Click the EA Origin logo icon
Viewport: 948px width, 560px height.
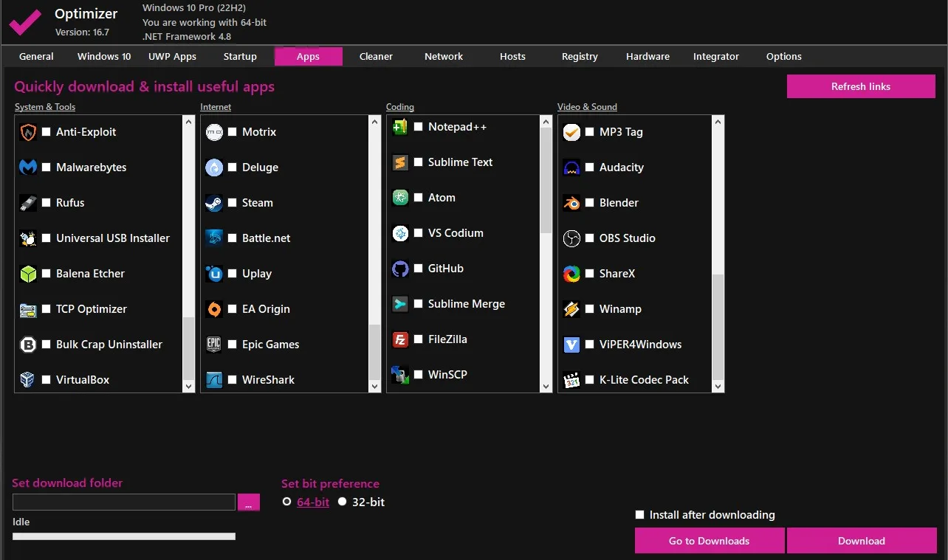(x=214, y=309)
